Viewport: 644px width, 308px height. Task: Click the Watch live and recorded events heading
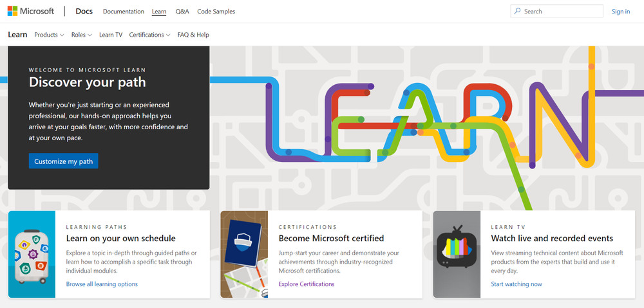coord(552,239)
